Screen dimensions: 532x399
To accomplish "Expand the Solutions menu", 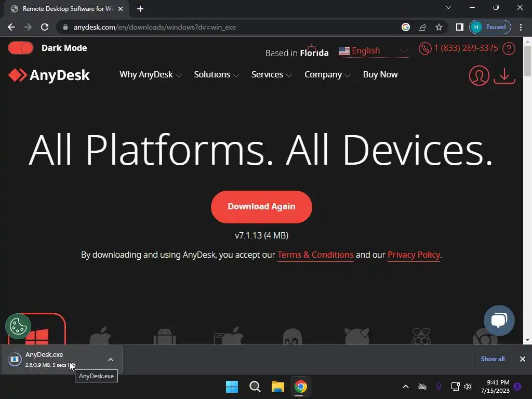I will pyautogui.click(x=216, y=75).
